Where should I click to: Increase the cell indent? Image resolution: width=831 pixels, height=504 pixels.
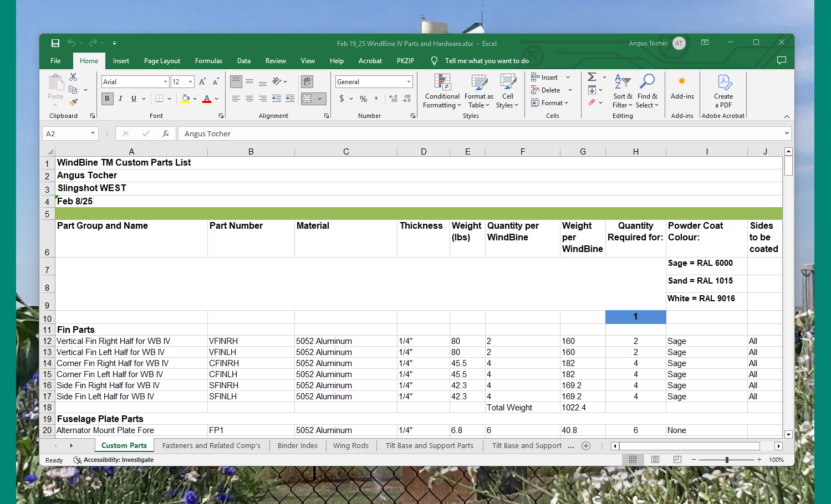tap(290, 99)
